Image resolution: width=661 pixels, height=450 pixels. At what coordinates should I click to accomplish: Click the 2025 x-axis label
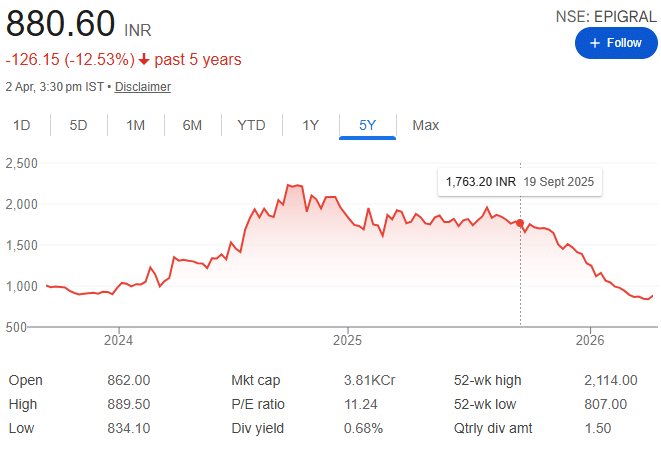pos(347,337)
